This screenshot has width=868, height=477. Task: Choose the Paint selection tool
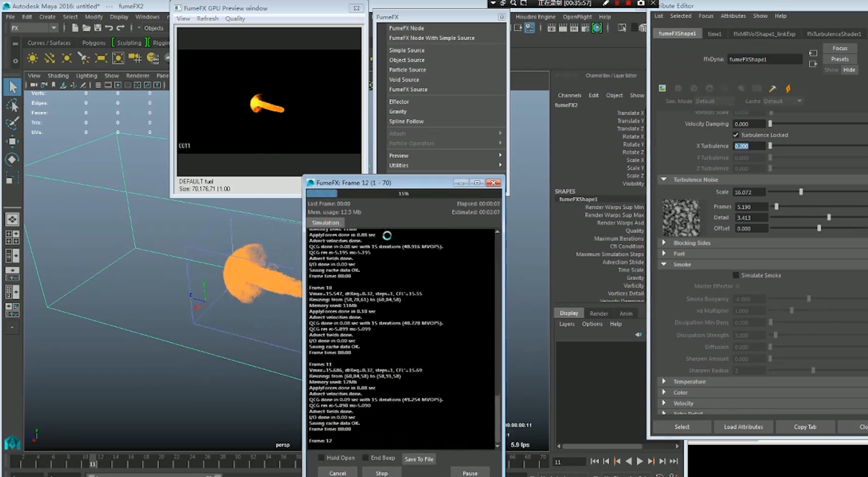[12, 123]
